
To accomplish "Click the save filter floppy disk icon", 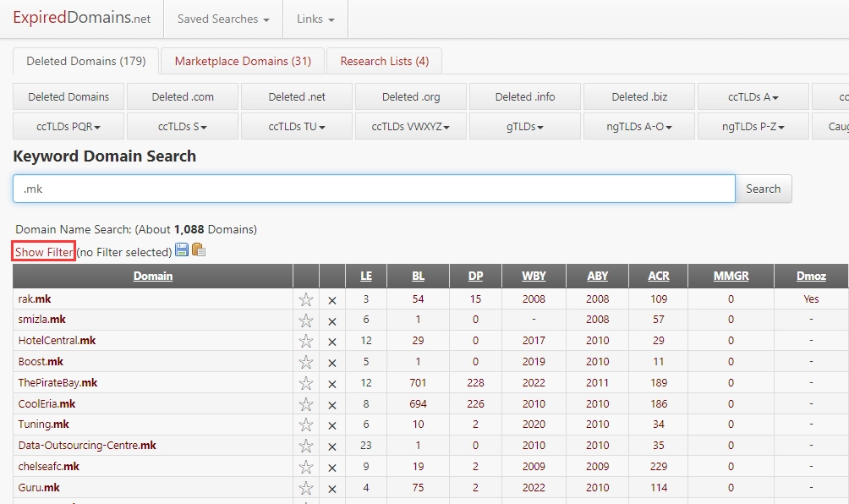I will click(x=182, y=250).
